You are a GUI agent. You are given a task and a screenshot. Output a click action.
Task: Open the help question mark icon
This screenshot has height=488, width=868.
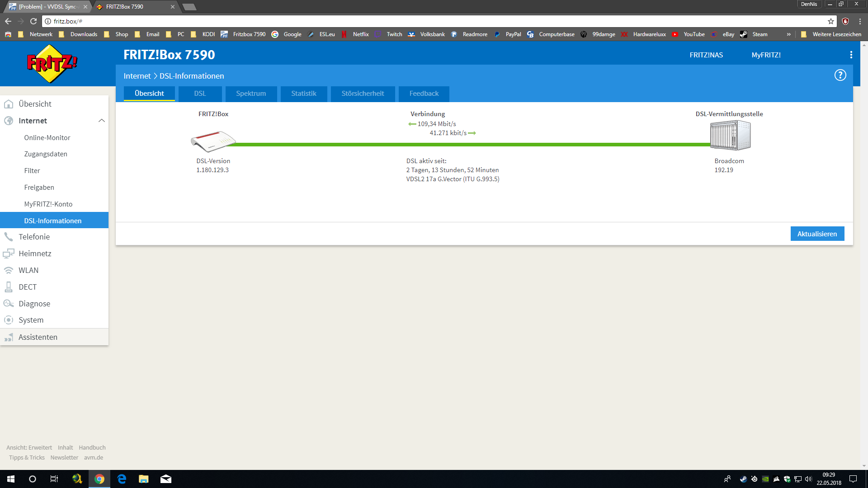840,75
